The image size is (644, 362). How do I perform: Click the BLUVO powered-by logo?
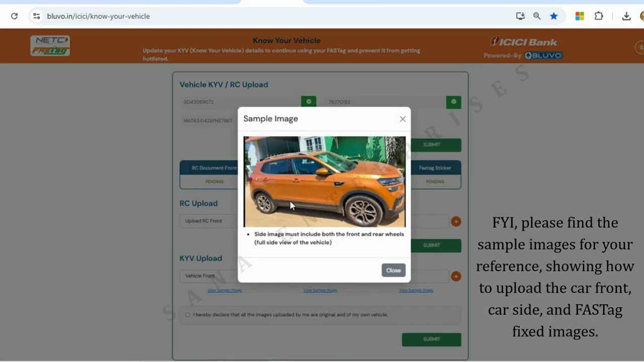543,55
